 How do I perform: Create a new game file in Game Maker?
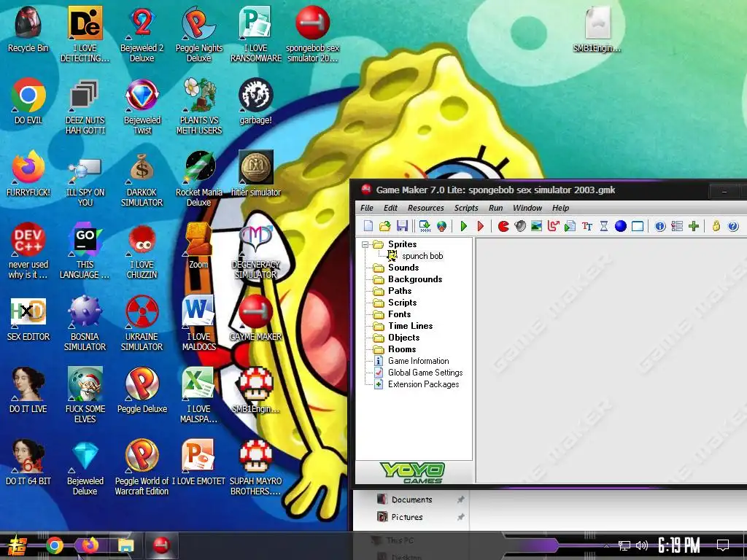368,226
